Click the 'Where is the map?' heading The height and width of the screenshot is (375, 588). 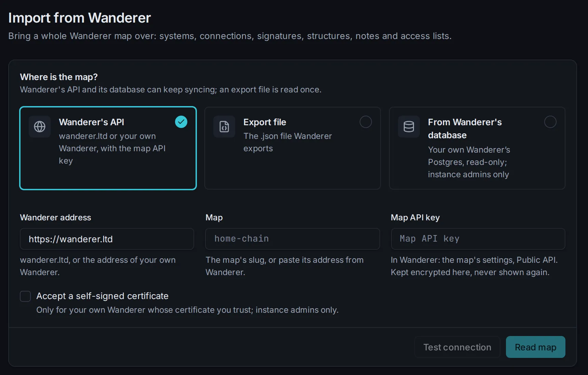(x=59, y=77)
